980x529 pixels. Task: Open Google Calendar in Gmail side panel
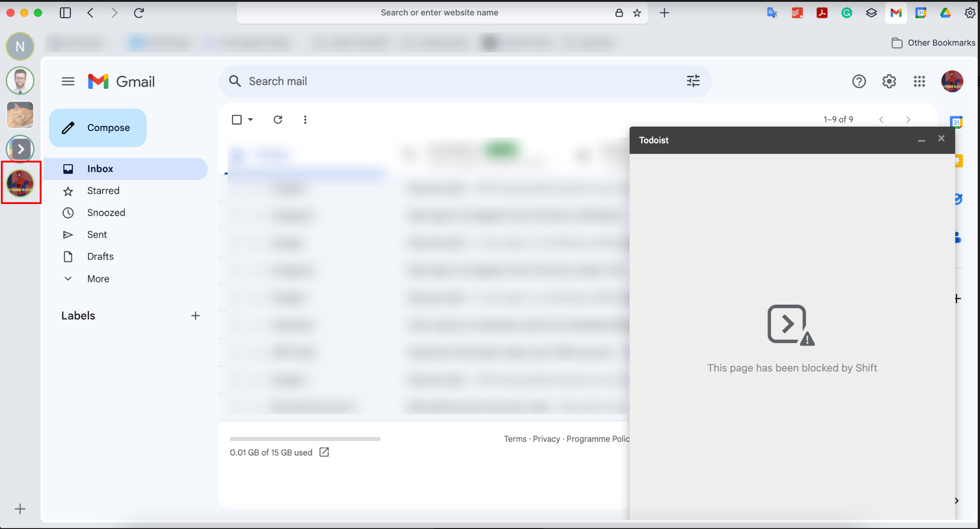click(x=956, y=122)
